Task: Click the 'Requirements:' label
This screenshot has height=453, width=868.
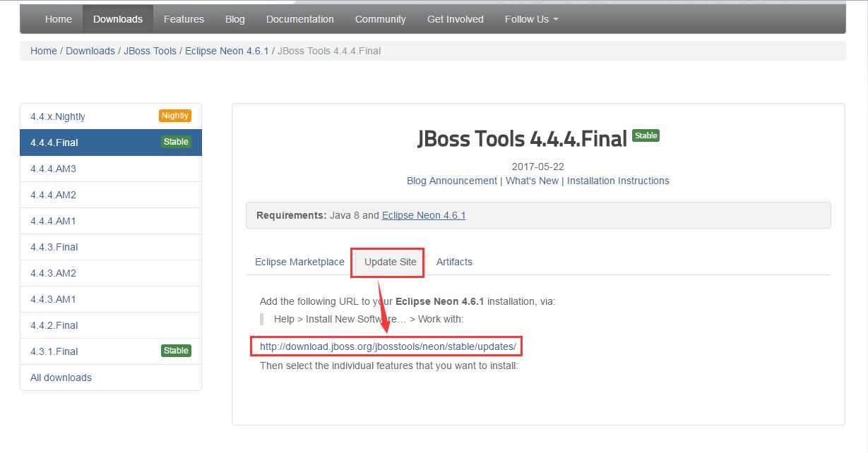Action: tap(292, 215)
